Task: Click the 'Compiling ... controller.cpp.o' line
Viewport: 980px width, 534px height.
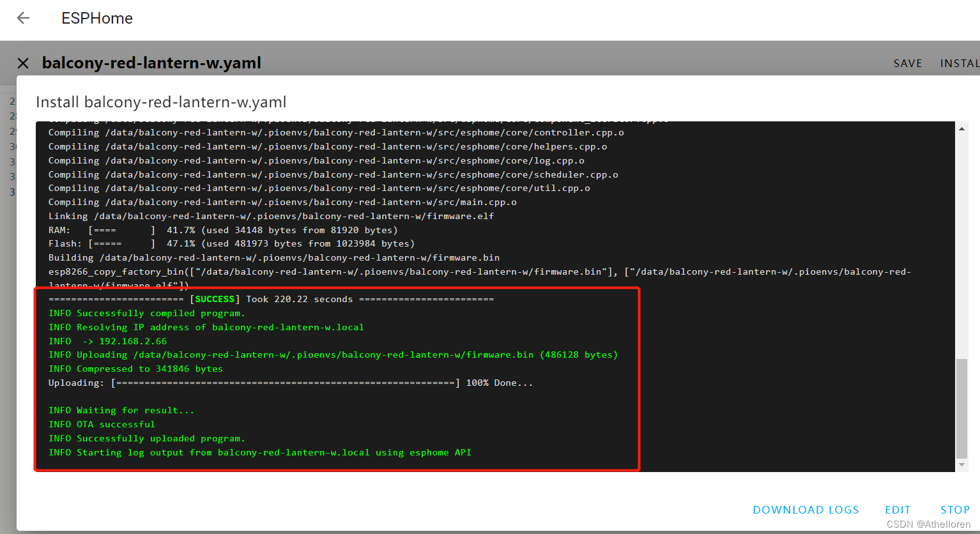Action: pyautogui.click(x=336, y=132)
